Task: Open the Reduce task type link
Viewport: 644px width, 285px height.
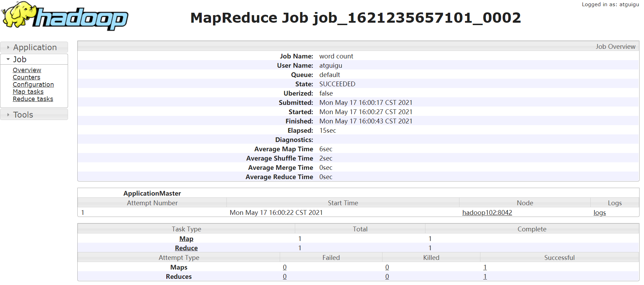Action: (x=186, y=248)
